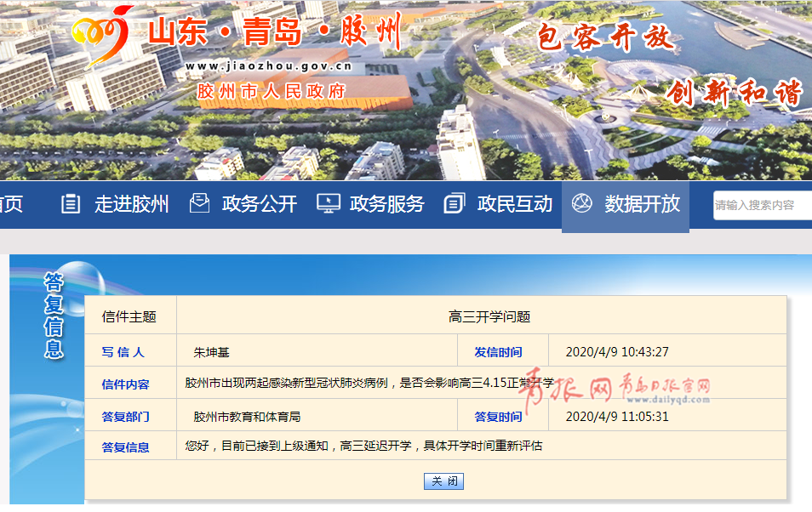Click the 答复信息 row label
This screenshot has height=512, width=812.
[x=125, y=447]
